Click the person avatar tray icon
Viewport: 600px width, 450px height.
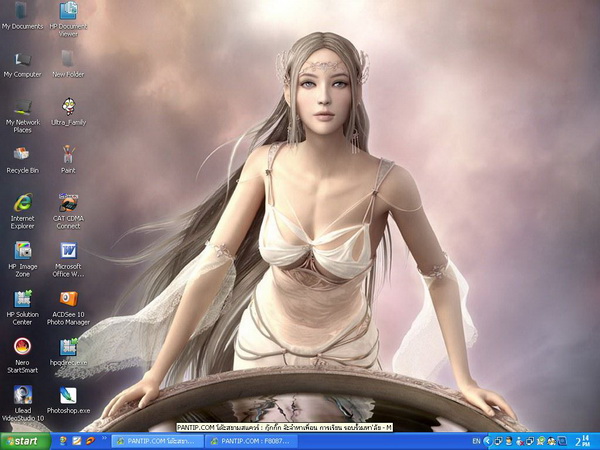pos(509,441)
